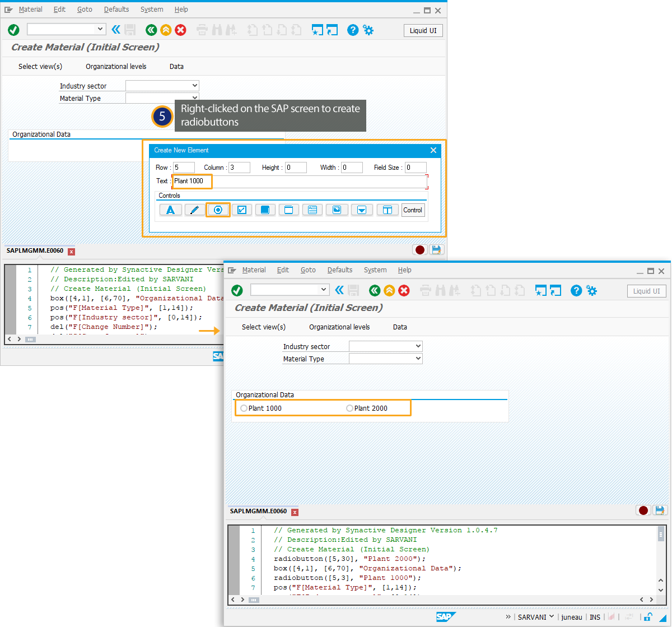Save script in lower-right script panel

(660, 510)
